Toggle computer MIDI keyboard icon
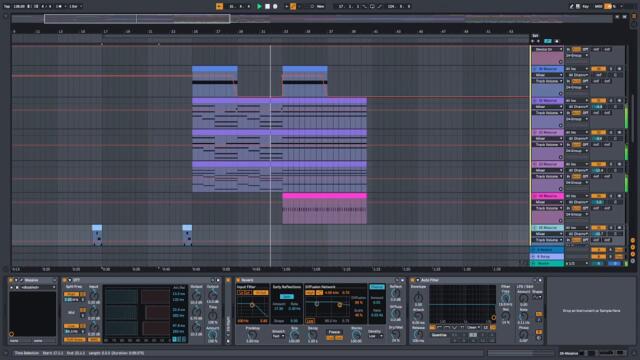 click(x=578, y=6)
